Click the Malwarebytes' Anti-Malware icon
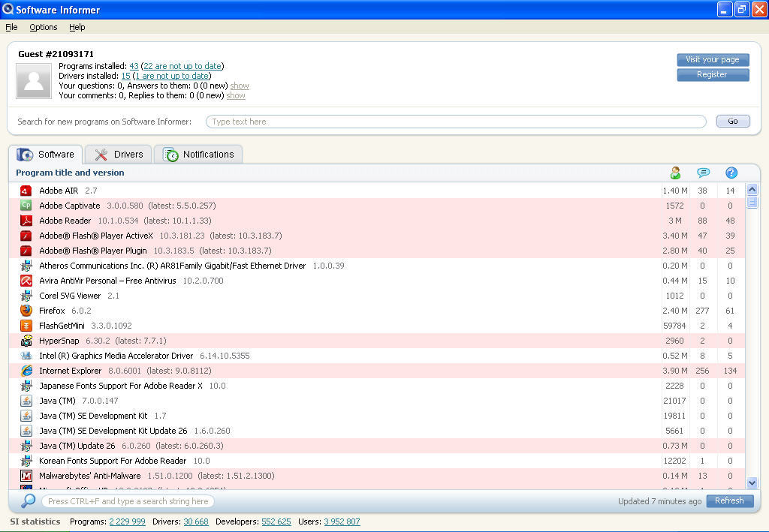The height and width of the screenshot is (532, 769). click(26, 476)
